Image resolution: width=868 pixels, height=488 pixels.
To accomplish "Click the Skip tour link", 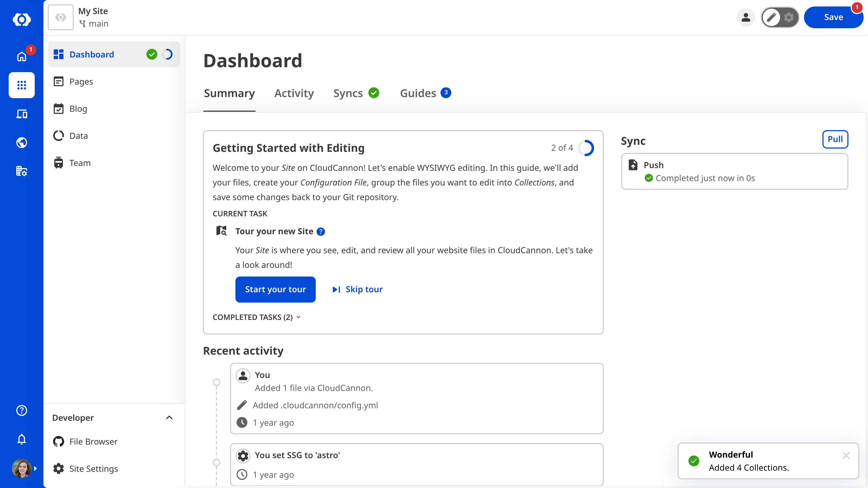I will pyautogui.click(x=358, y=289).
